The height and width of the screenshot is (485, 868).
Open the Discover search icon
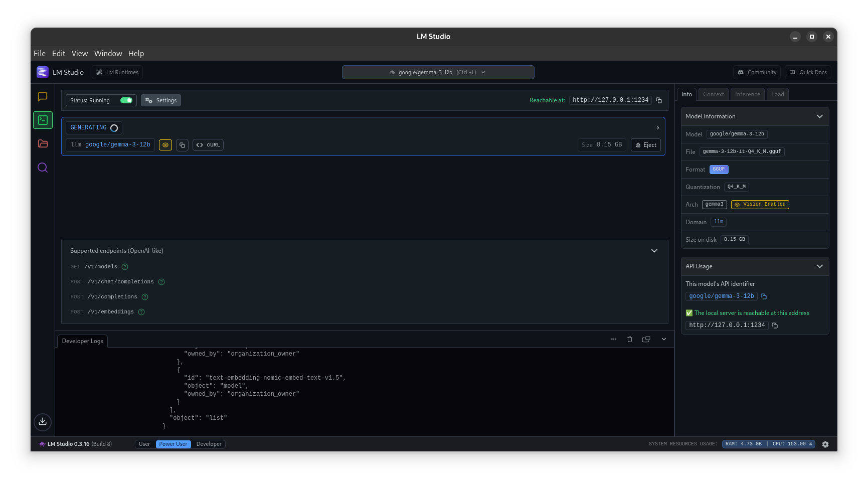point(43,168)
